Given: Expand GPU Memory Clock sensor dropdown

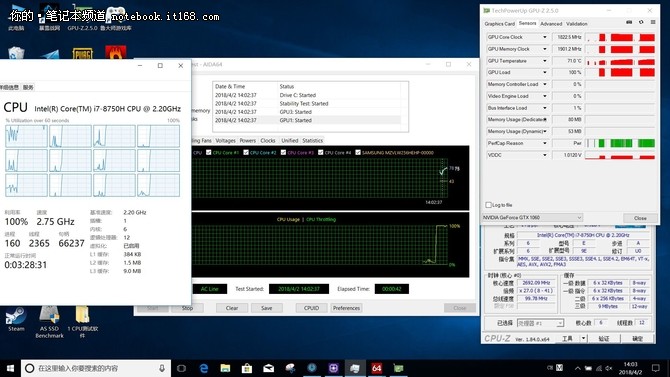Looking at the screenshot, I should pyautogui.click(x=544, y=49).
